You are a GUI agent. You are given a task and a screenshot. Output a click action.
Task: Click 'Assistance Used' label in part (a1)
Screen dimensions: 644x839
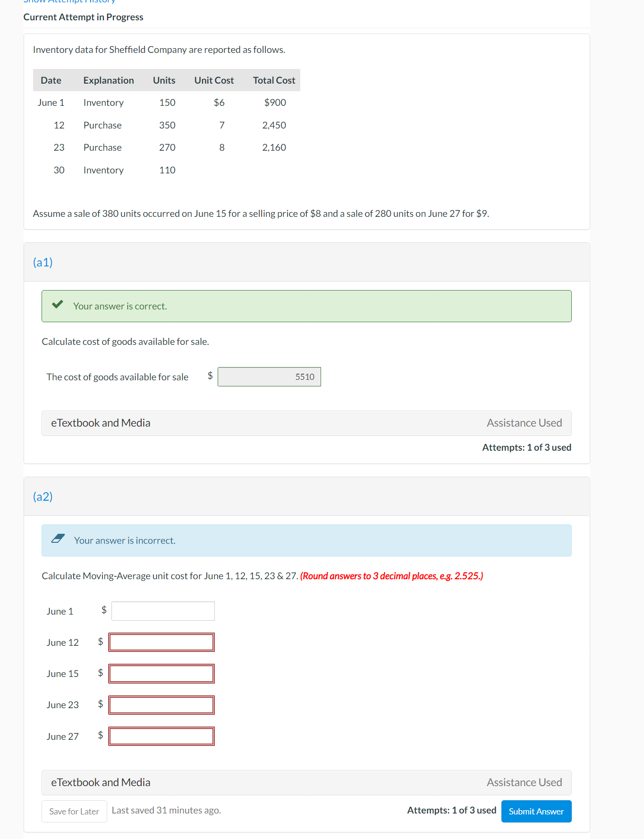click(524, 423)
